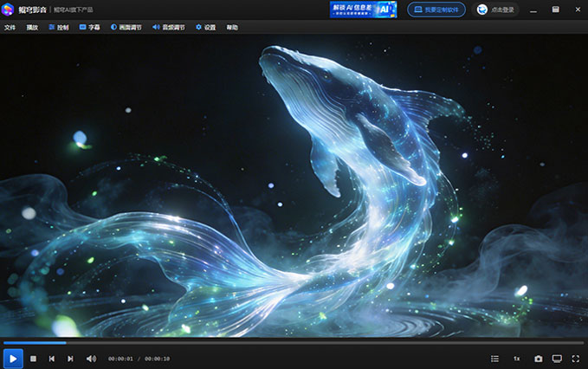Open the playlist panel icon
588x369 pixels.
[x=494, y=359]
